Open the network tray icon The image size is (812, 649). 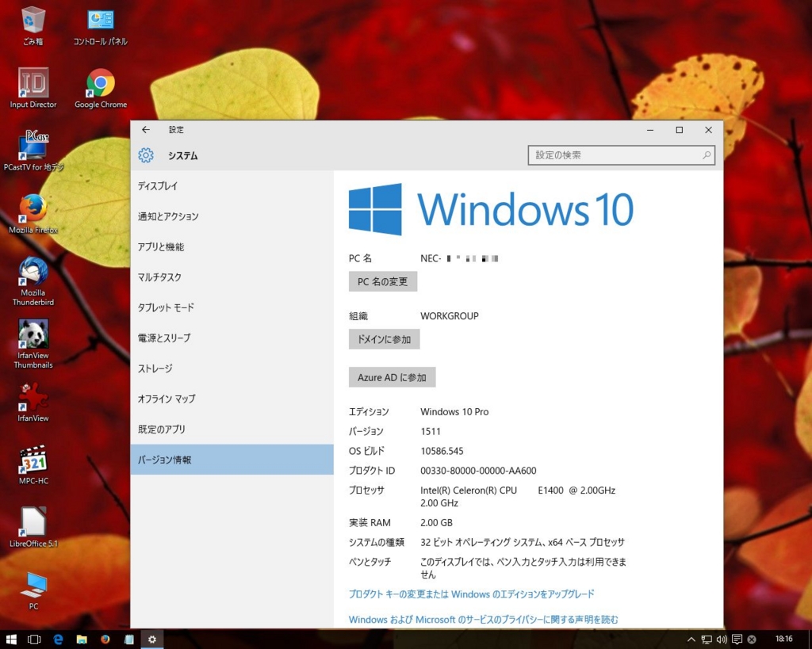point(707,639)
